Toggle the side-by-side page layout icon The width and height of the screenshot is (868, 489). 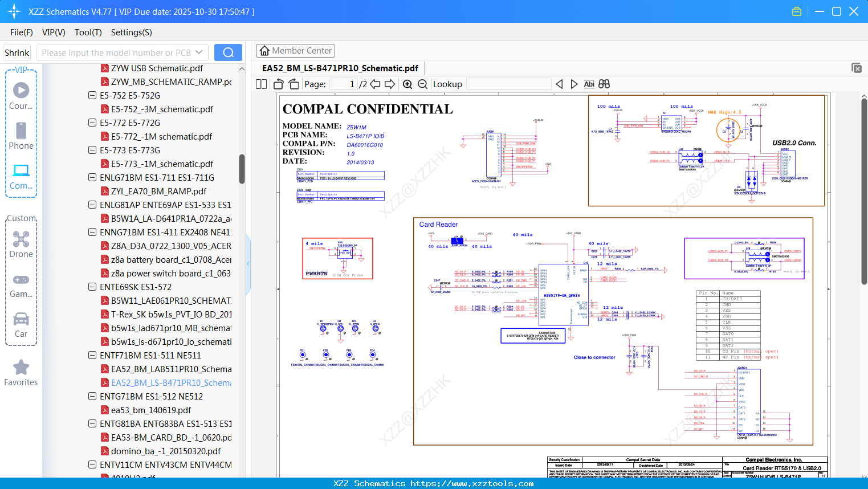(261, 84)
